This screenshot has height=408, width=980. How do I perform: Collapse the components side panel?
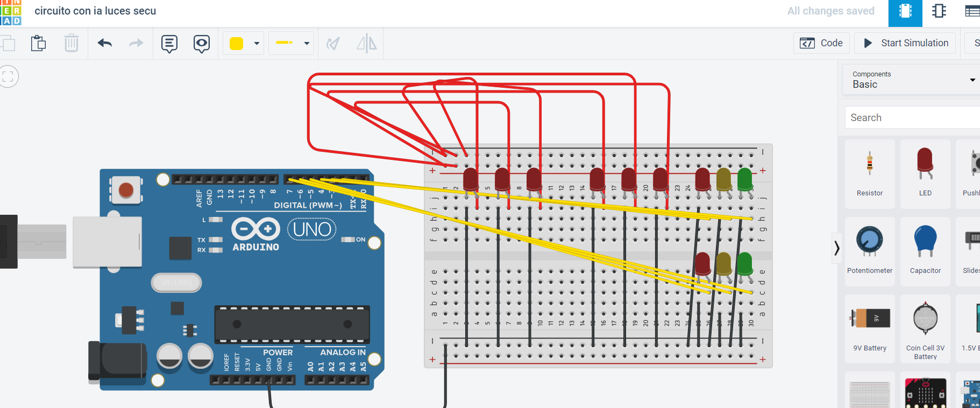(836, 248)
